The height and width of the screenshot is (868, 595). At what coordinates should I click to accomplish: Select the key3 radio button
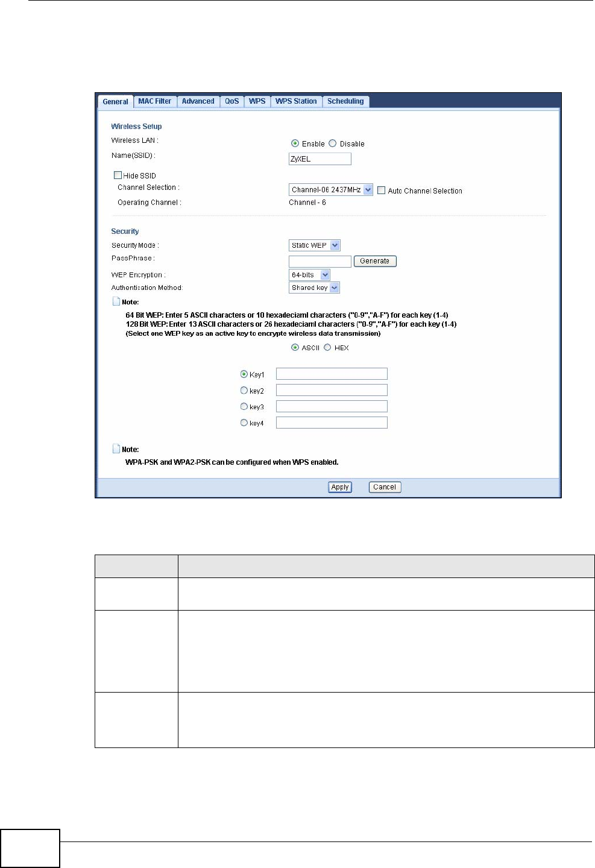point(244,407)
